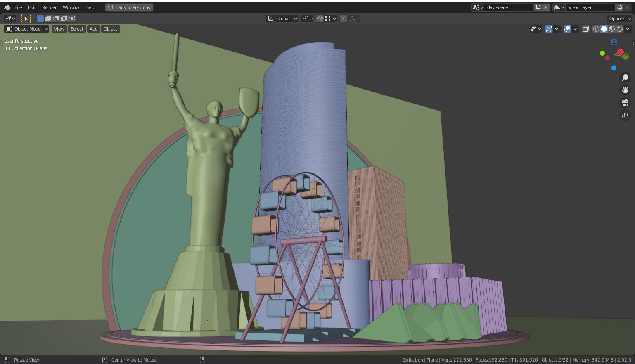Image resolution: width=635 pixels, height=364 pixels.
Task: Expand the gizmo settings dropdown arrow
Action: [557, 29]
